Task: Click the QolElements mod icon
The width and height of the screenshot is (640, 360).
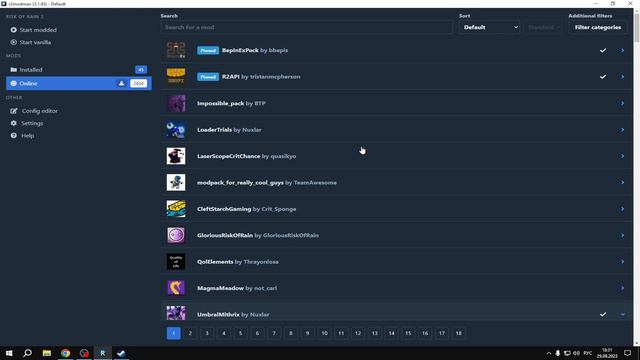Action: coord(176,262)
